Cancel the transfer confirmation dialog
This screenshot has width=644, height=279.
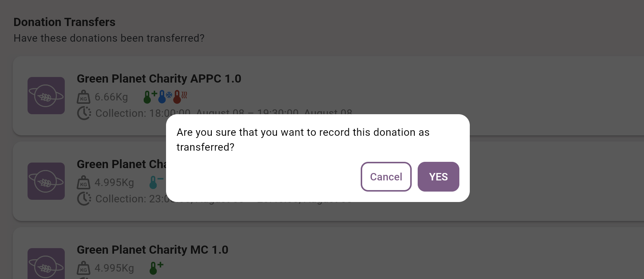[386, 177]
